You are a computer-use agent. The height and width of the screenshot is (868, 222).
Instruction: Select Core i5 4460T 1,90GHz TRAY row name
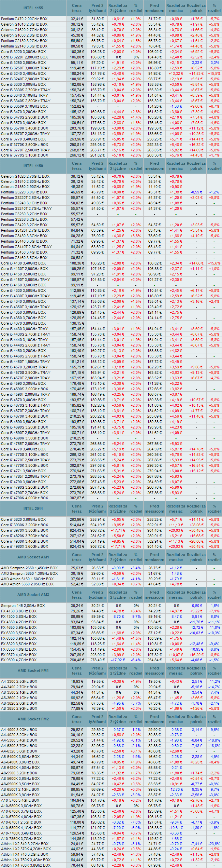[26, 362]
